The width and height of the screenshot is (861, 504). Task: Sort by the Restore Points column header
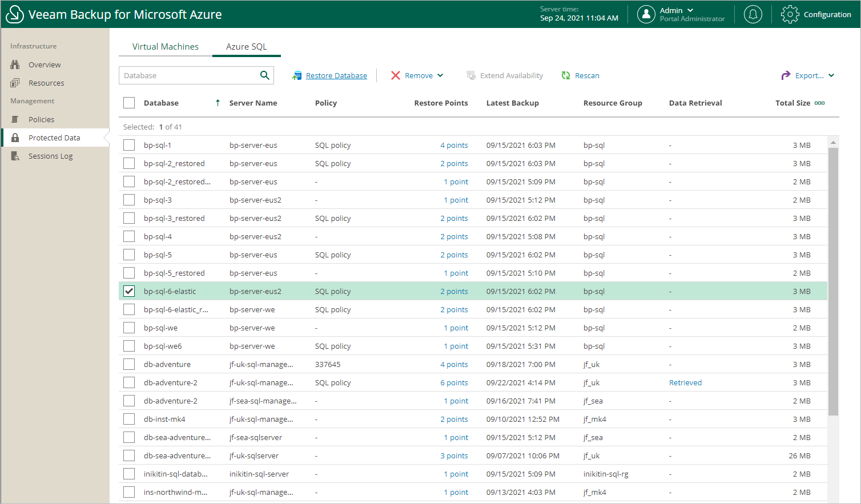click(x=441, y=103)
